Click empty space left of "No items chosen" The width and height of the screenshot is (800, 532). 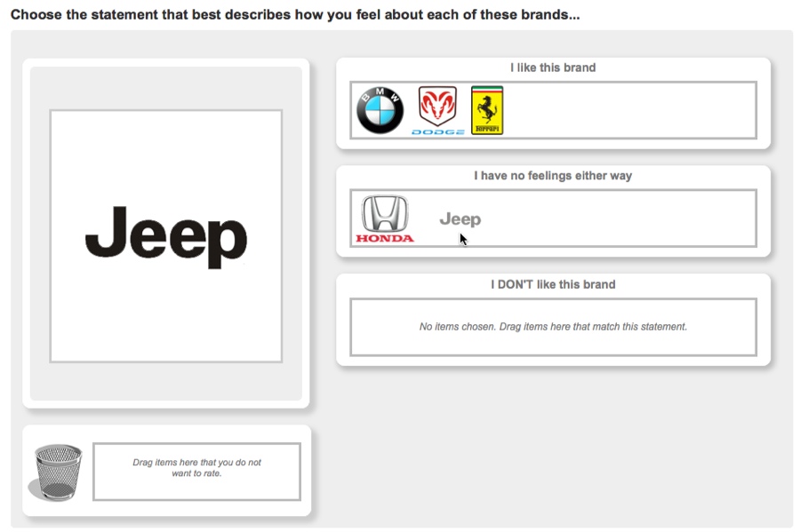point(382,327)
